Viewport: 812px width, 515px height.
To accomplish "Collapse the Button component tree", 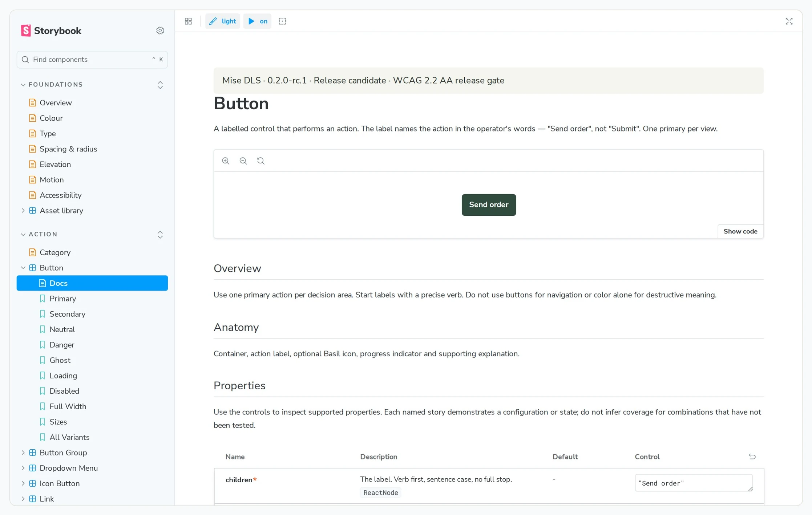I will click(23, 268).
